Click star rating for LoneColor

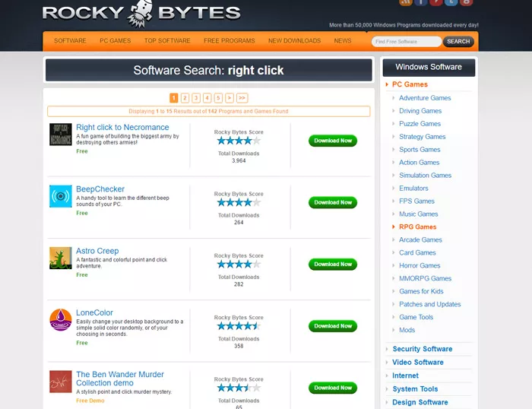[239, 326]
